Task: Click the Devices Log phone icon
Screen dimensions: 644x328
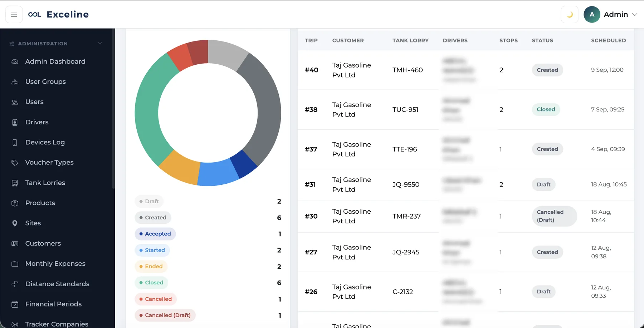Action: point(15,143)
